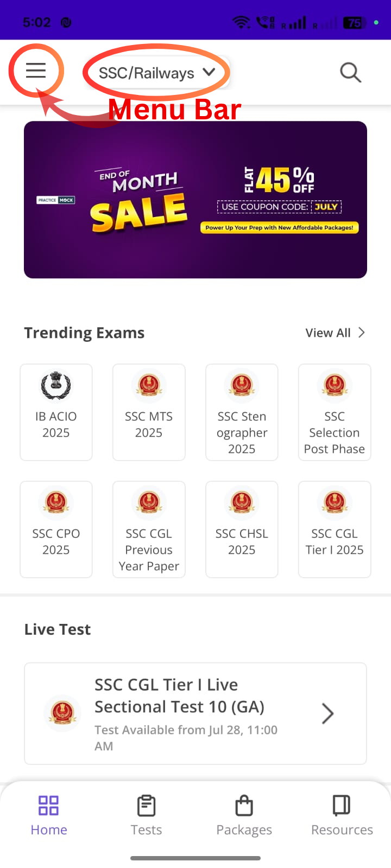Viewport: 391px width, 868px height.
Task: Open View All trending exams
Action: 335,333
